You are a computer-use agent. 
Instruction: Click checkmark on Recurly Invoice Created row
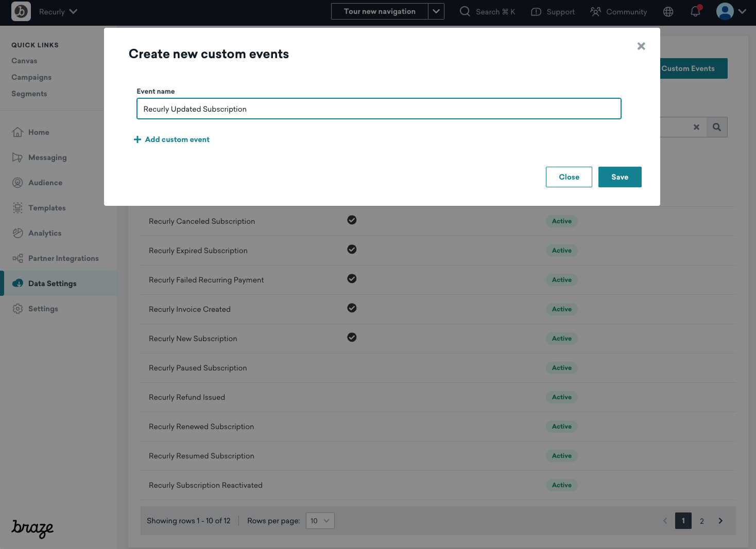tap(352, 308)
